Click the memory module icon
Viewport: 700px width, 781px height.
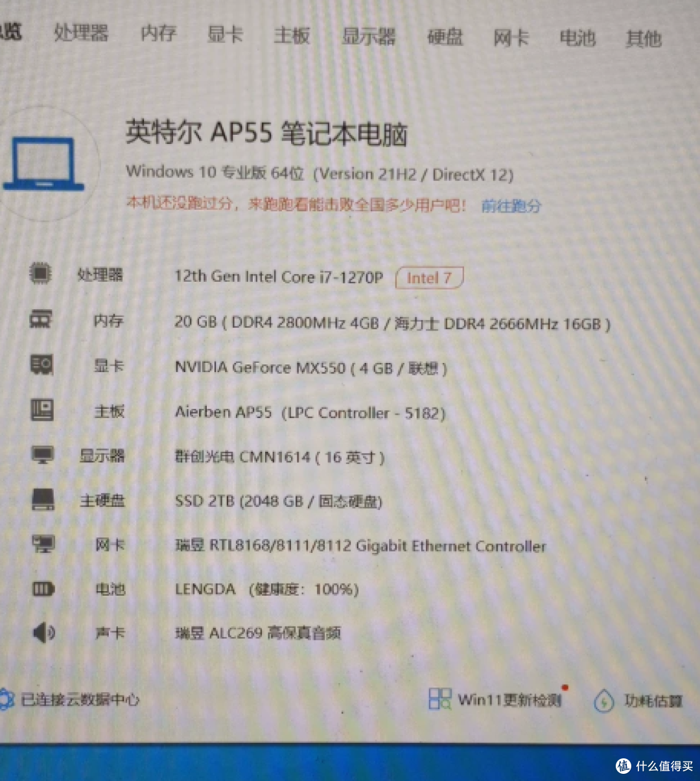(41, 319)
